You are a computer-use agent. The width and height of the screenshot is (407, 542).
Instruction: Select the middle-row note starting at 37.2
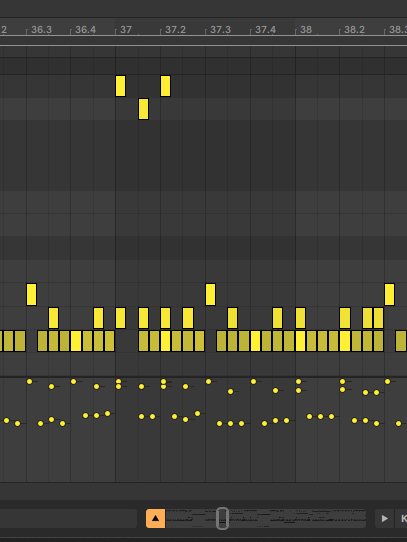tap(165, 318)
